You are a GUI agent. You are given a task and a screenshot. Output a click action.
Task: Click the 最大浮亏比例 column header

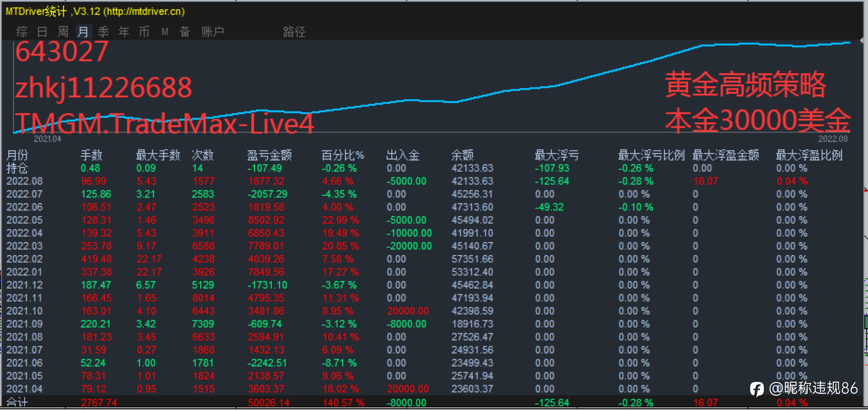click(x=651, y=155)
